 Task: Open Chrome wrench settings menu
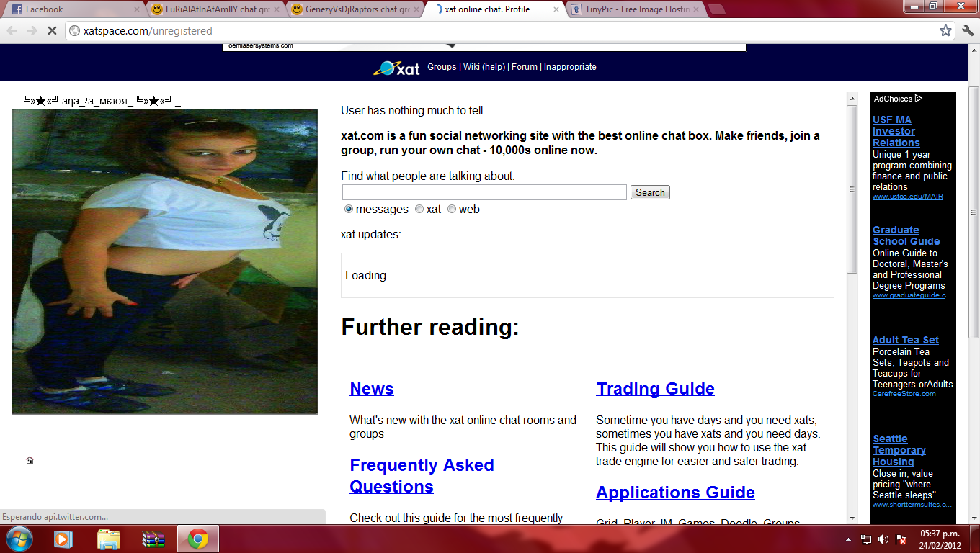click(967, 31)
